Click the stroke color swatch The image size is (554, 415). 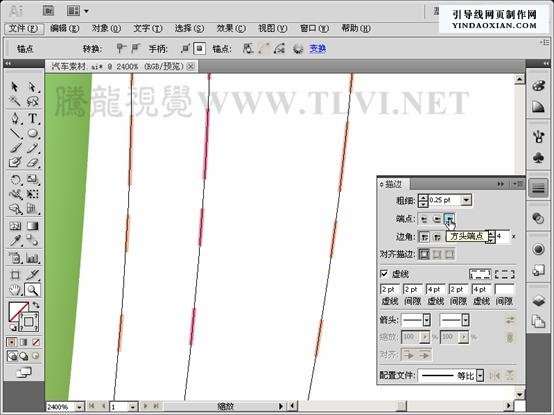[29, 321]
